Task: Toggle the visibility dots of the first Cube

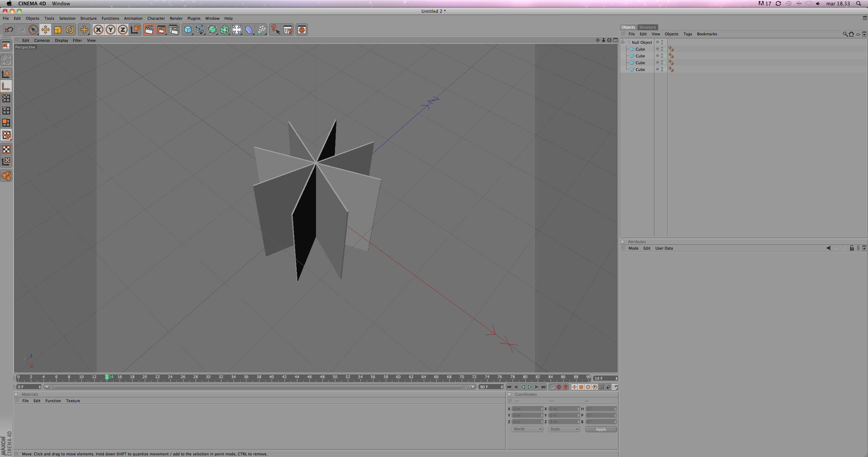Action: [x=662, y=49]
